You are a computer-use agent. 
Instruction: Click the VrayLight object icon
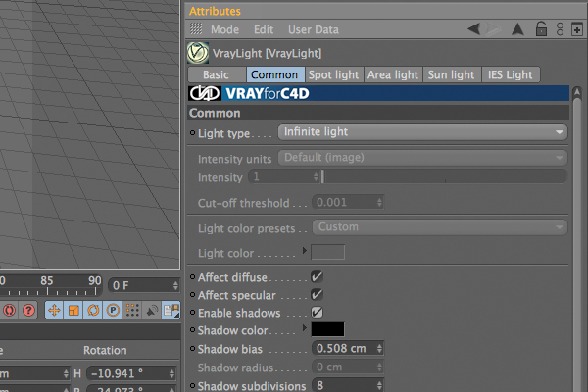(x=198, y=53)
